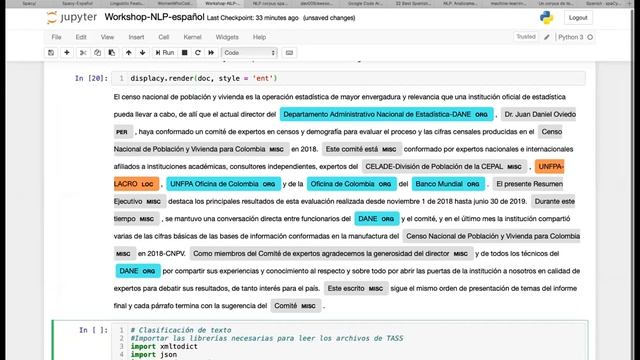Move selected cell up arrow
Image resolution: width=640 pixels, height=360 pixels.
(129, 53)
